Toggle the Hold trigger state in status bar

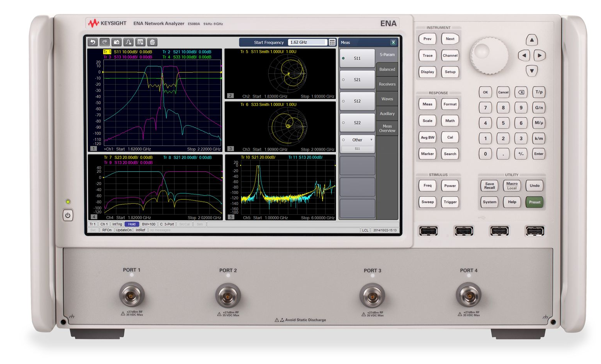click(132, 224)
